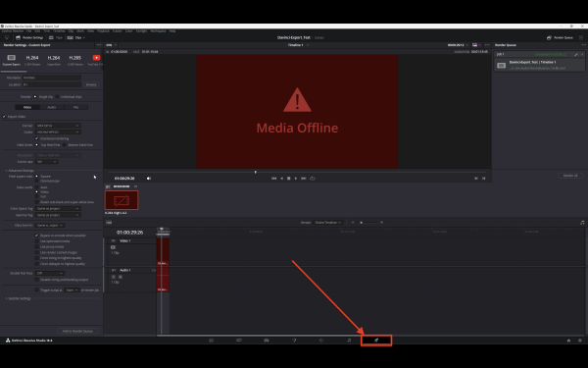This screenshot has height=368, width=588.
Task: Play reverse in the viewer
Action: 281,179
